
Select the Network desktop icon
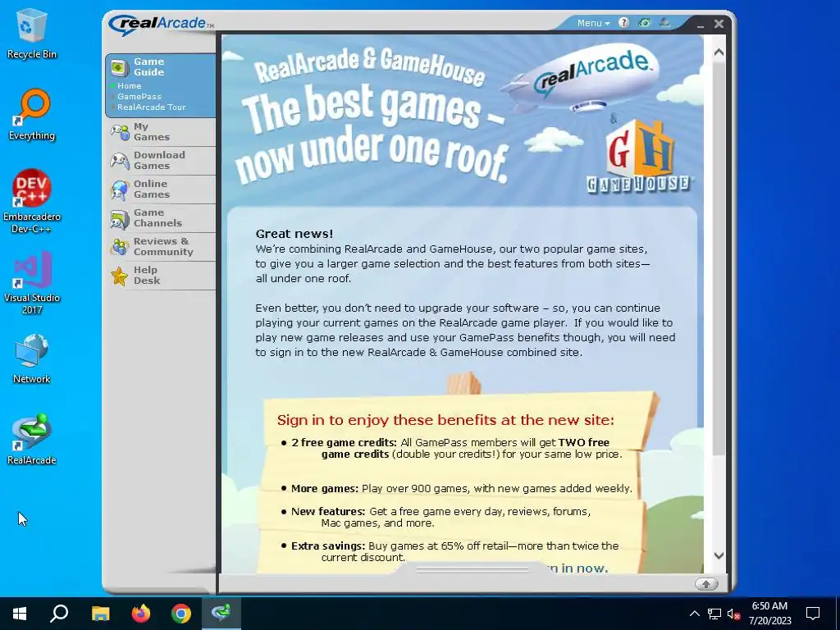32,358
